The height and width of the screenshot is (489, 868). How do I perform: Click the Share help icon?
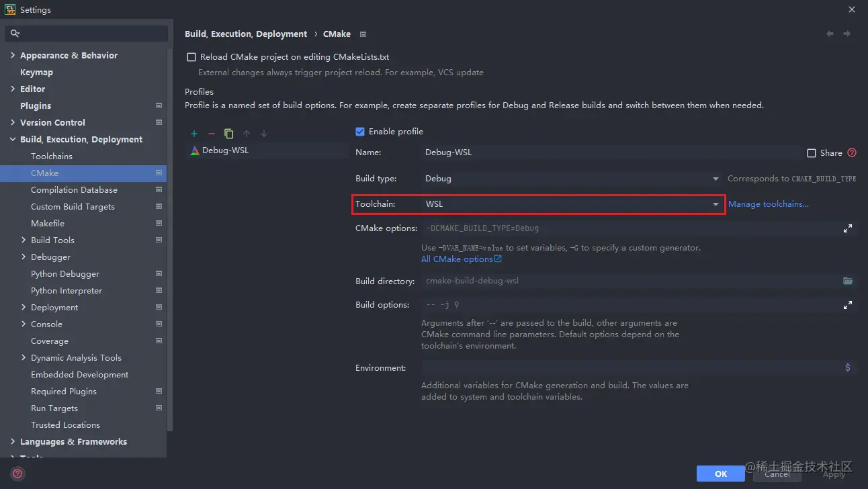tap(852, 152)
